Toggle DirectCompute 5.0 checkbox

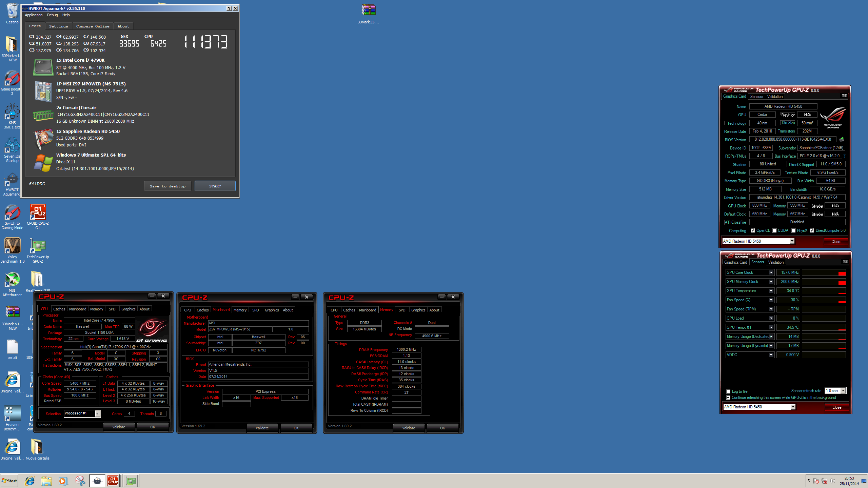tap(812, 230)
